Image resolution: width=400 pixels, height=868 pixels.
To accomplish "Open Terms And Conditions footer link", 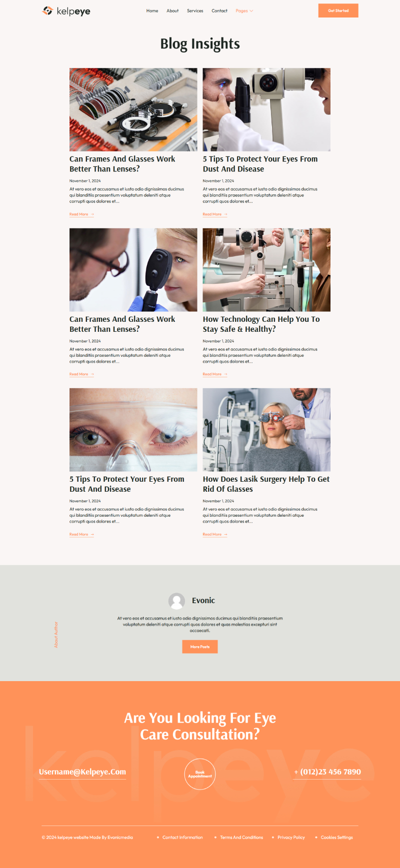I will point(241,838).
